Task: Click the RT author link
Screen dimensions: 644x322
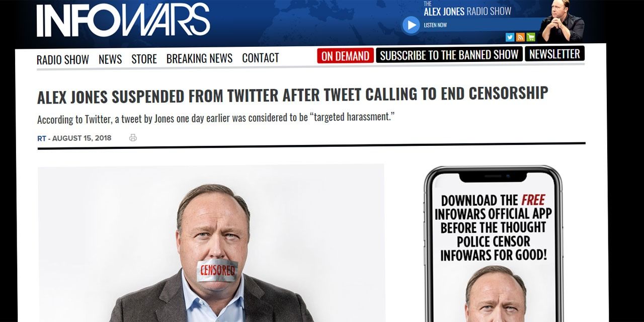Action: pos(42,138)
